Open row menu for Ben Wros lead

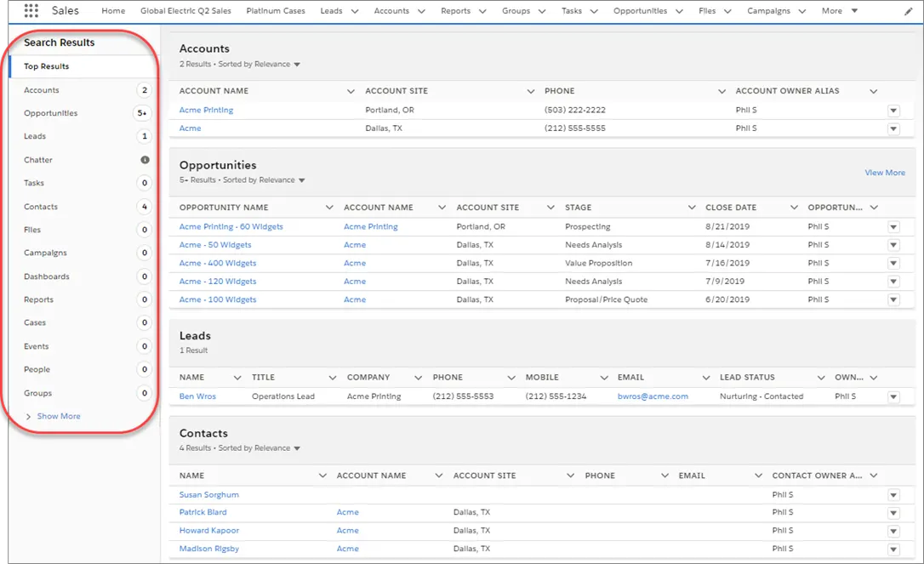[x=893, y=396]
